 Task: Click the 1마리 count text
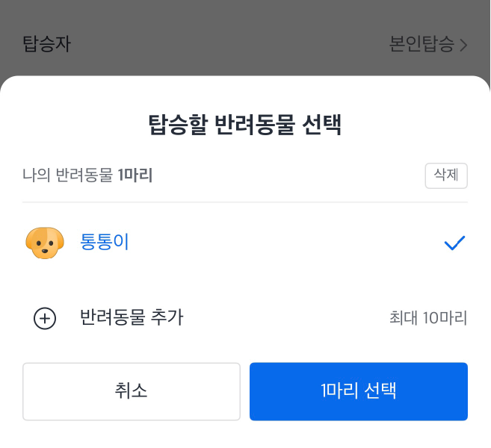pyautogui.click(x=135, y=175)
